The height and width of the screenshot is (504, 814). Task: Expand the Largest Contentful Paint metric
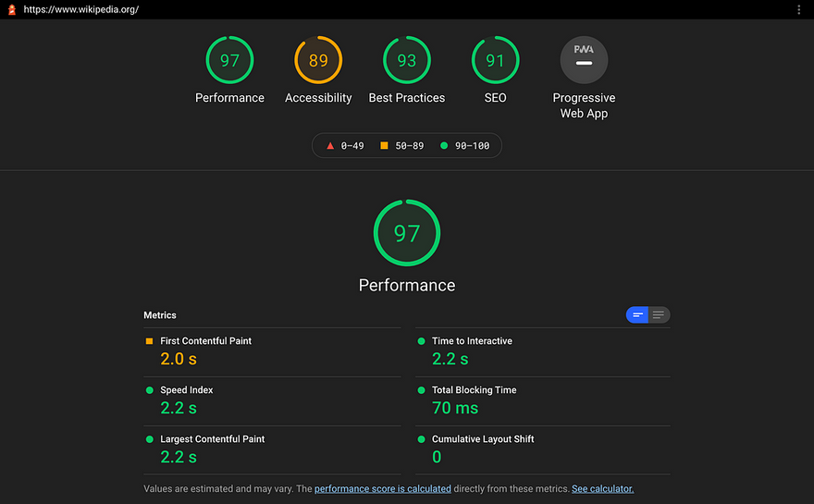click(x=272, y=450)
